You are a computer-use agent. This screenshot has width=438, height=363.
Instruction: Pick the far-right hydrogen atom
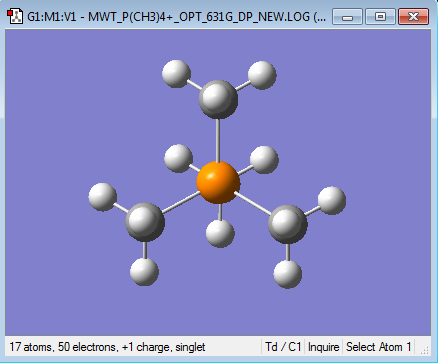tap(332, 201)
